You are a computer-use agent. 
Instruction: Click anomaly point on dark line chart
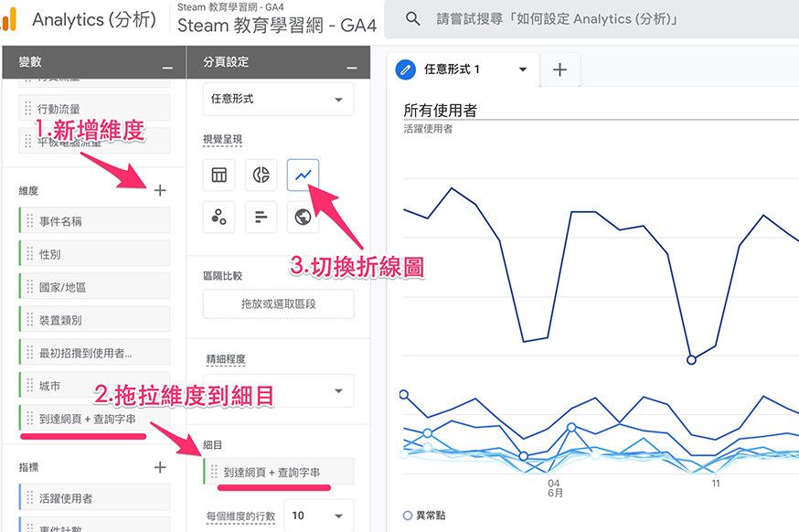[691, 360]
